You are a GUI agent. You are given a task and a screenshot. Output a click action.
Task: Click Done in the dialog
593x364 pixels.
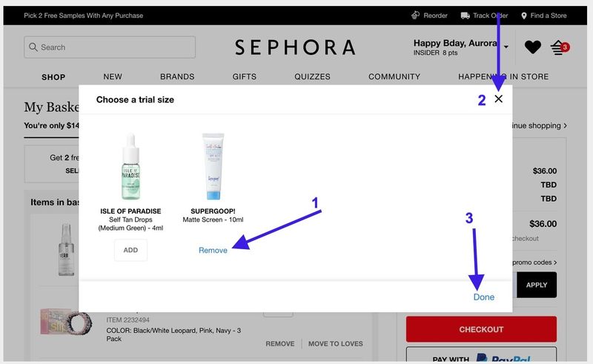pyautogui.click(x=484, y=297)
